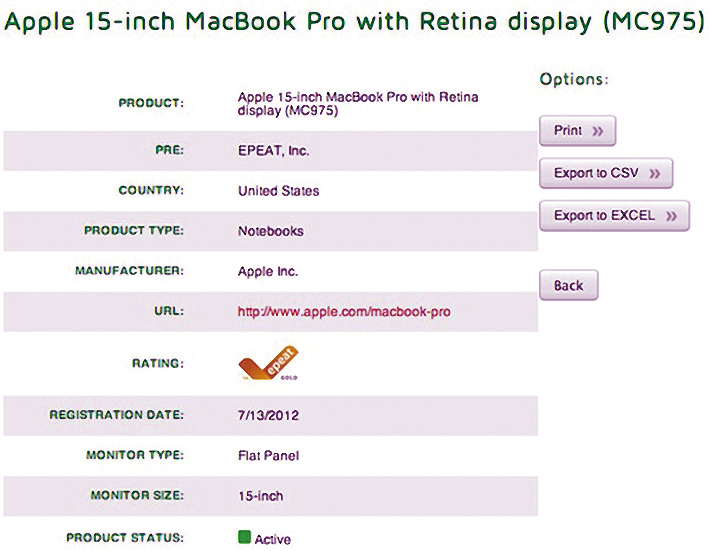Click the 'Apple Inc.' manufacturer value
Image resolution: width=709 pixels, height=551 pixels.
[268, 271]
